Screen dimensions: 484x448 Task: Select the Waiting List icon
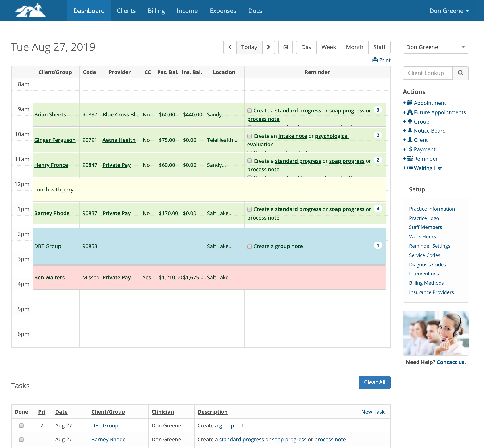coord(411,168)
